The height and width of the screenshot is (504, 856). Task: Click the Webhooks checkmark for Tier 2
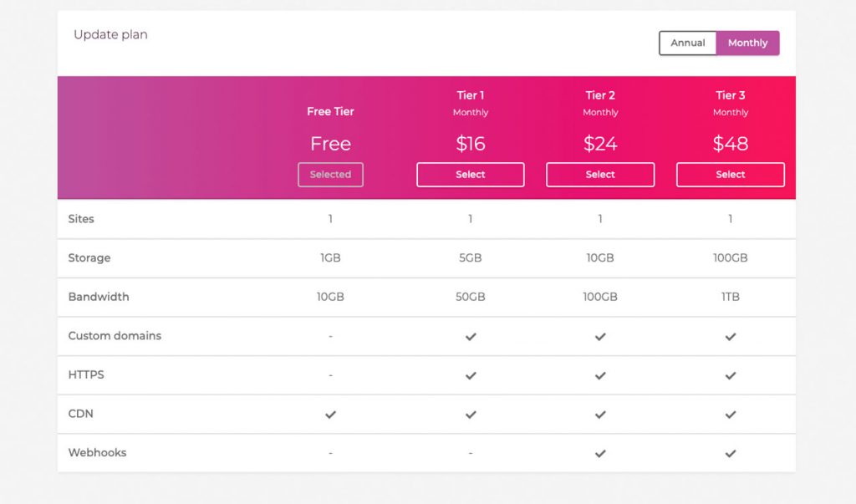tap(600, 453)
